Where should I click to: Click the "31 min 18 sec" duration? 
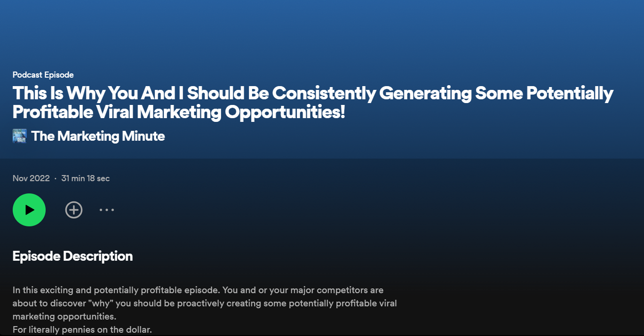[86, 178]
